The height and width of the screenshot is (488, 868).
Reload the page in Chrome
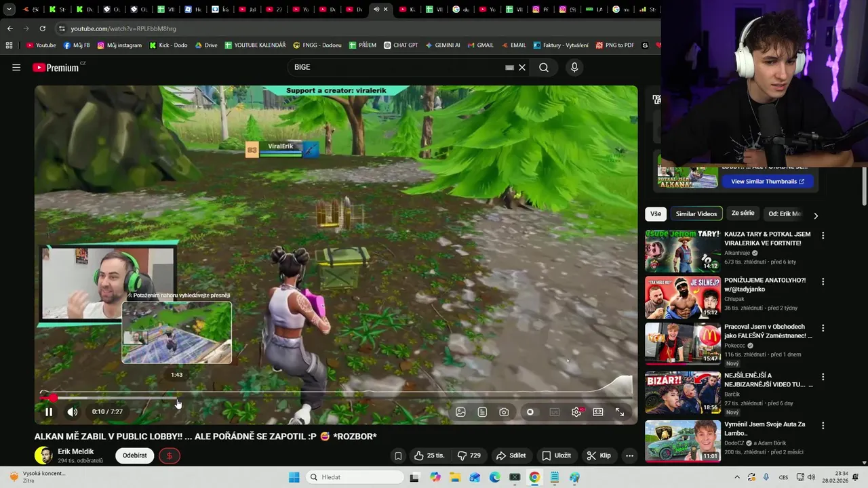[43, 28]
